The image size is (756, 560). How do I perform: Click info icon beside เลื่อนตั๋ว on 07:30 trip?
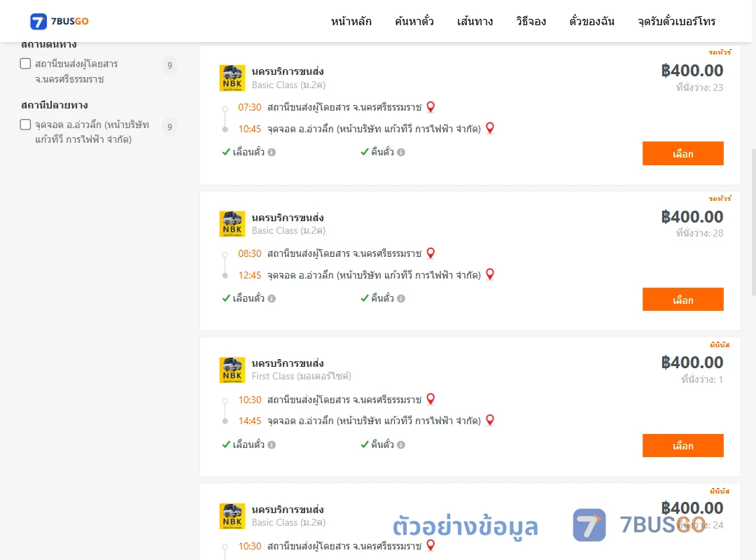click(272, 153)
